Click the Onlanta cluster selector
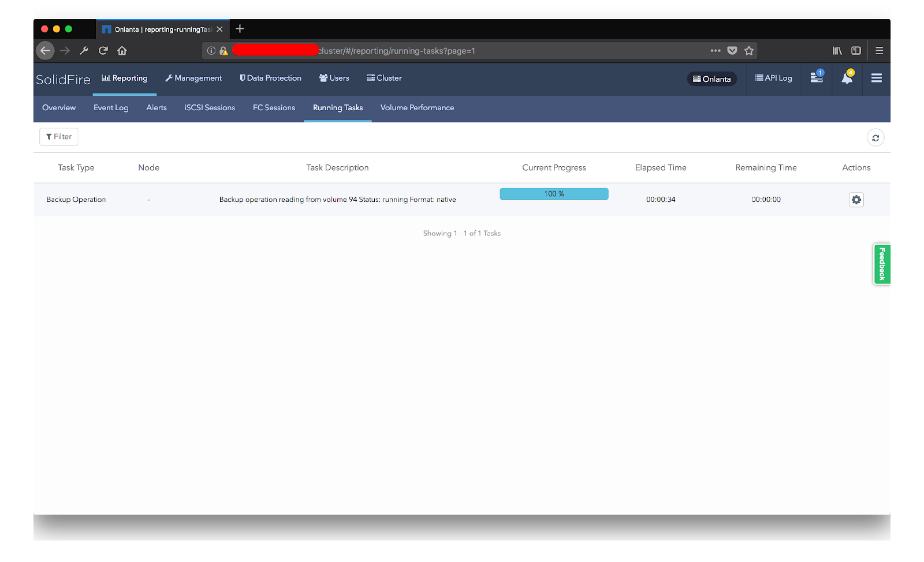Viewport: 924px width, 562px height. pos(712,79)
